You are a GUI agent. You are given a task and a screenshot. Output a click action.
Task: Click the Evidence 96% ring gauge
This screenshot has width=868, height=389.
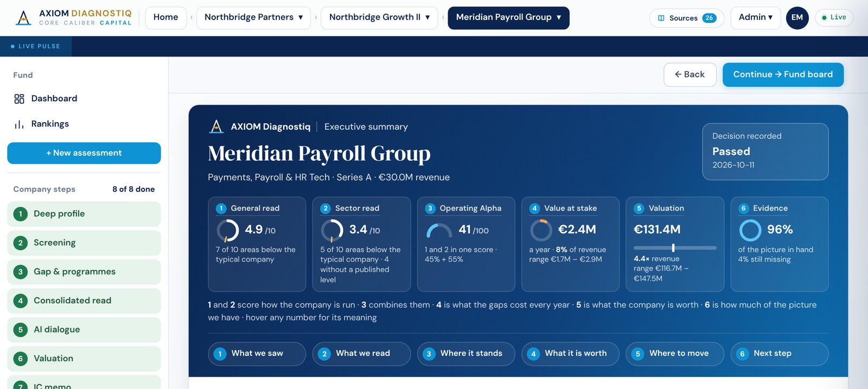(750, 231)
